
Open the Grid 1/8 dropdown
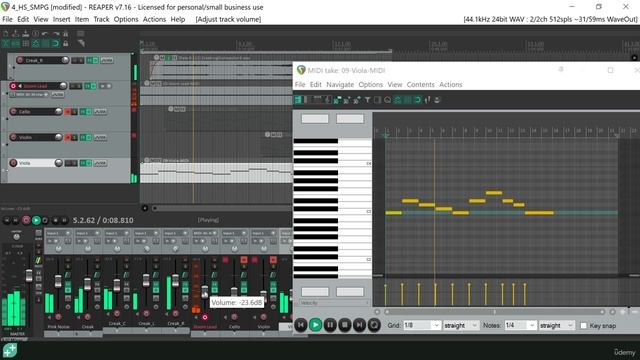[x=422, y=325]
